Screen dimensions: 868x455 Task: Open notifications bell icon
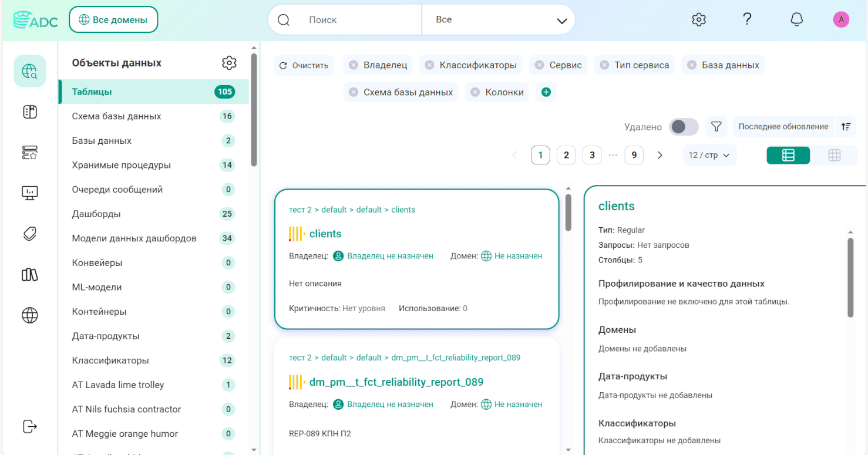point(796,19)
